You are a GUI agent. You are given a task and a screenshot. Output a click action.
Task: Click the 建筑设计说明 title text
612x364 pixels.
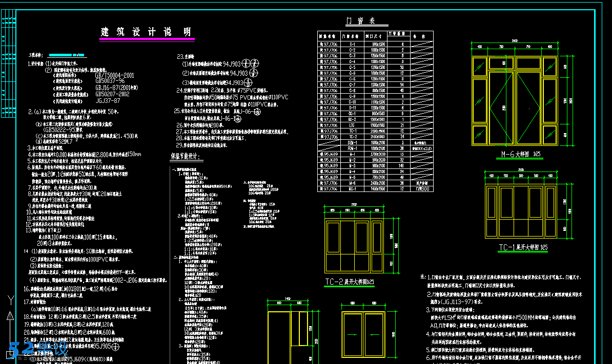(x=147, y=32)
